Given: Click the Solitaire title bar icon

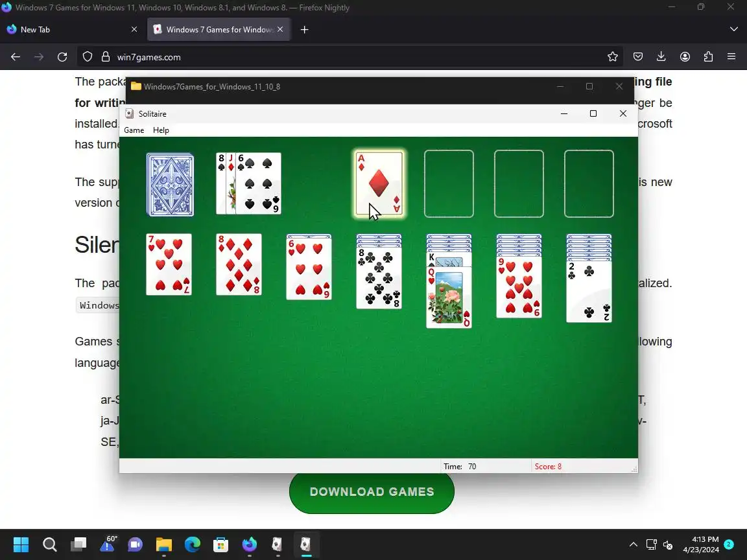Looking at the screenshot, I should (129, 113).
